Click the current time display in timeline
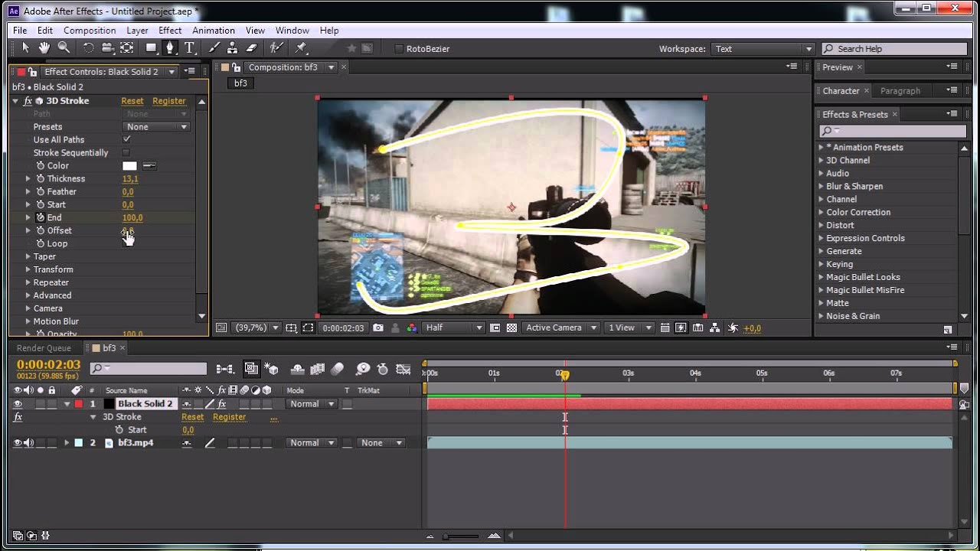 tap(48, 364)
